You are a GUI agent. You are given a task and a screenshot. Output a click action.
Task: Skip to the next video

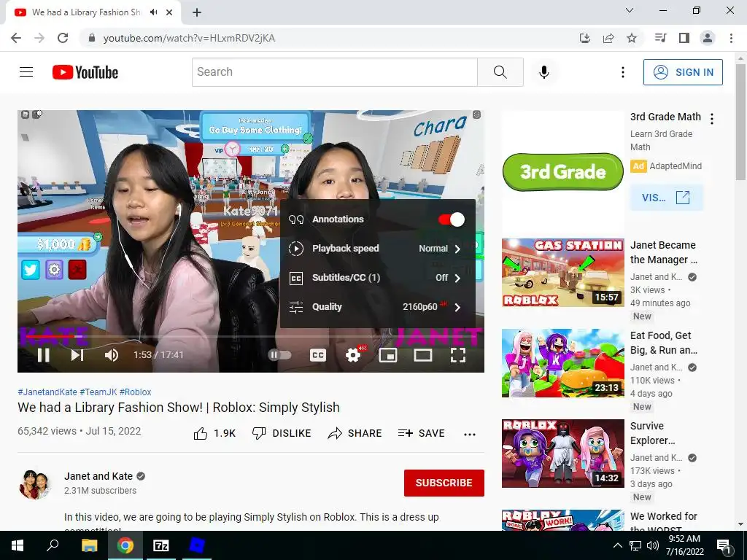(77, 355)
